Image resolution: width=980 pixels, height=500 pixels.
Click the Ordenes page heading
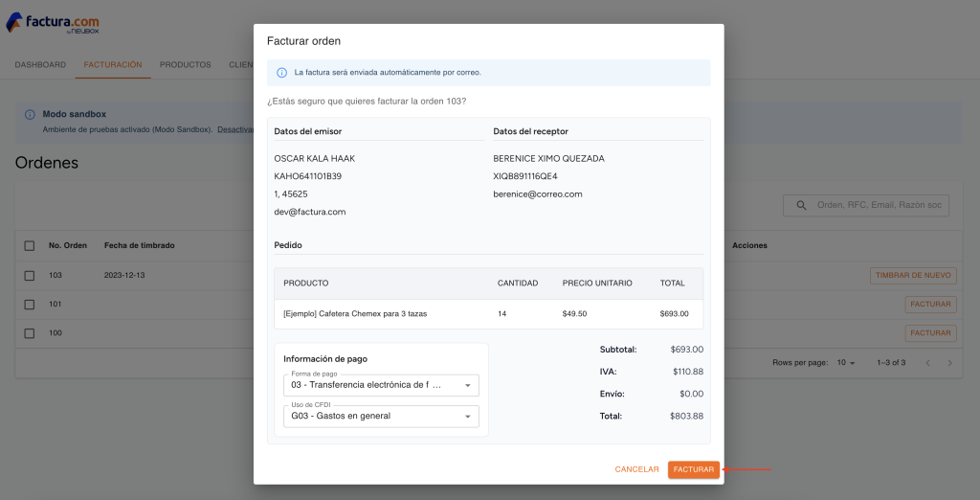click(x=47, y=164)
